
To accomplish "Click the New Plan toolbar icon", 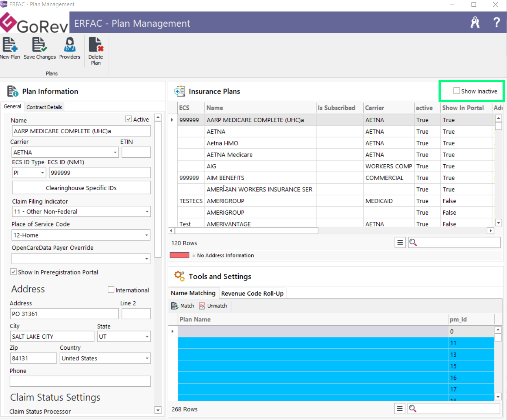I will (x=10, y=44).
